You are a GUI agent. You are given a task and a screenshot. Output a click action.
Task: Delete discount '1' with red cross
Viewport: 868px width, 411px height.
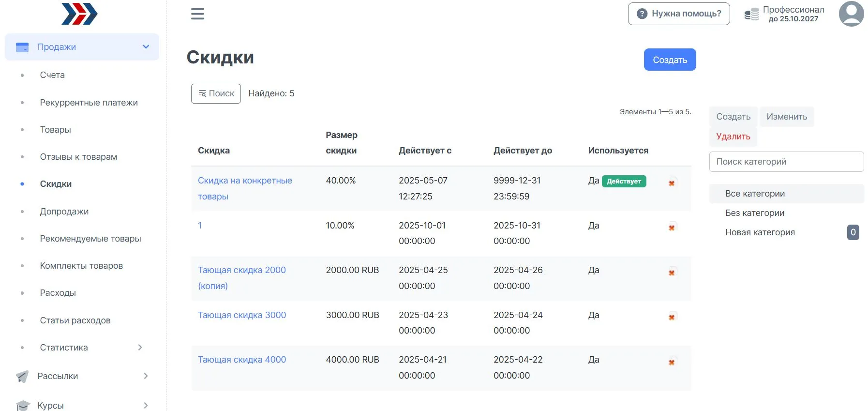pyautogui.click(x=672, y=228)
